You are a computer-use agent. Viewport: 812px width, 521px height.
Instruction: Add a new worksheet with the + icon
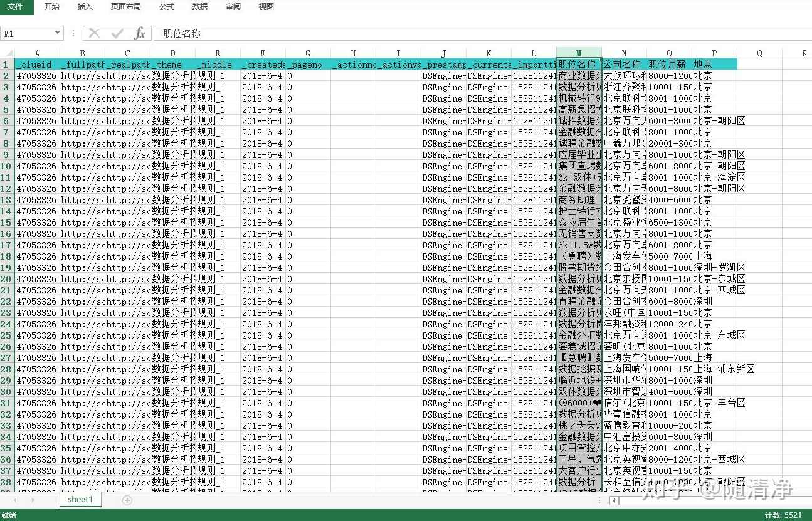(x=128, y=499)
